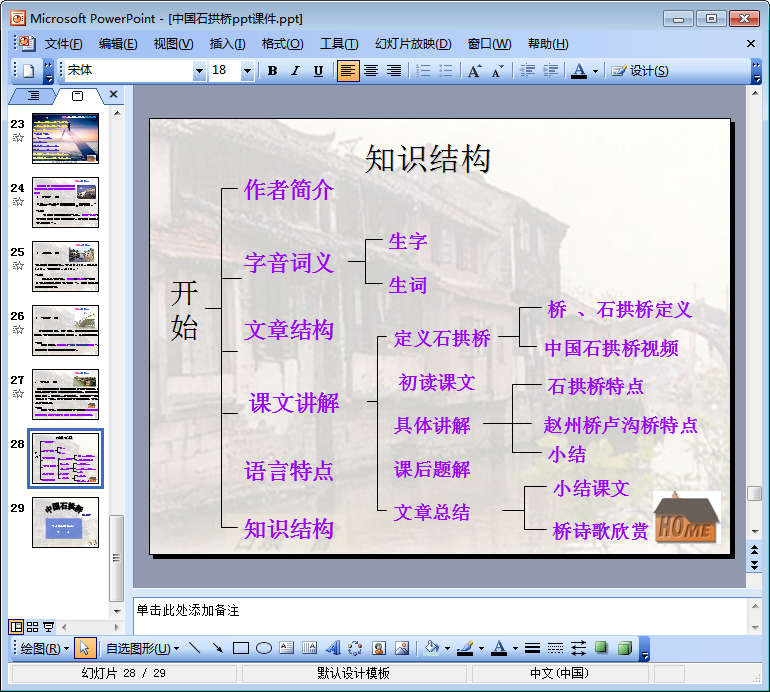Increase font size icon
The height and width of the screenshot is (692, 770).
[474, 71]
